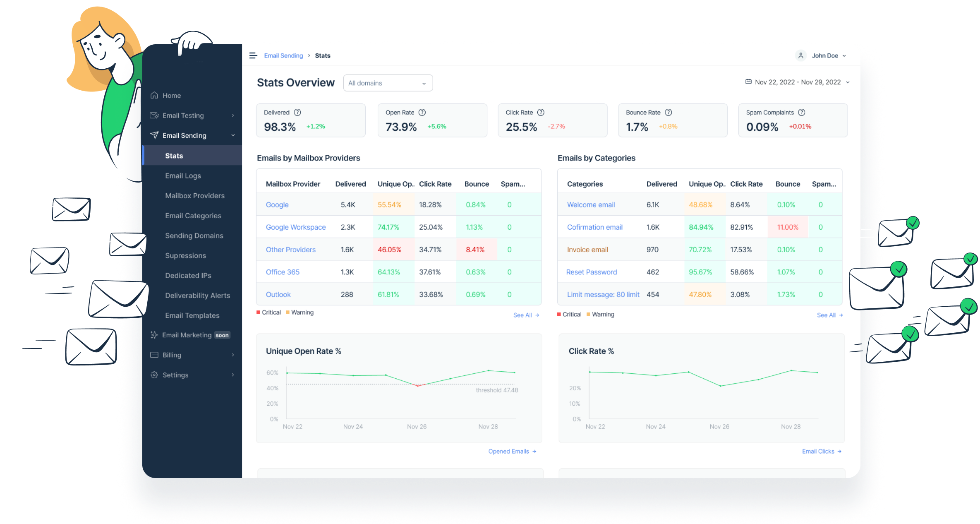Click the Google Workspace provider link
This screenshot has height=524, width=980.
pyautogui.click(x=295, y=227)
